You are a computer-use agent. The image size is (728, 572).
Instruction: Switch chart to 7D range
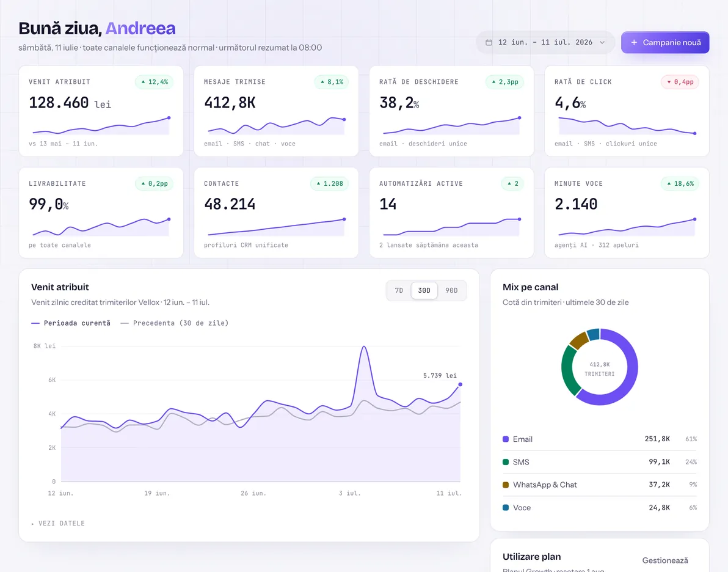[x=399, y=290]
